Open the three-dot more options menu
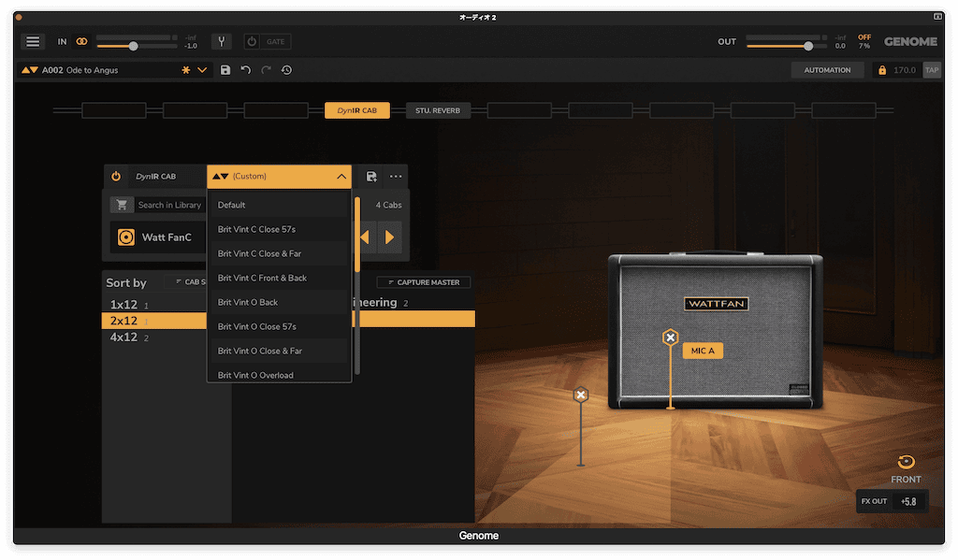The width and height of the screenshot is (958, 560). point(396,177)
